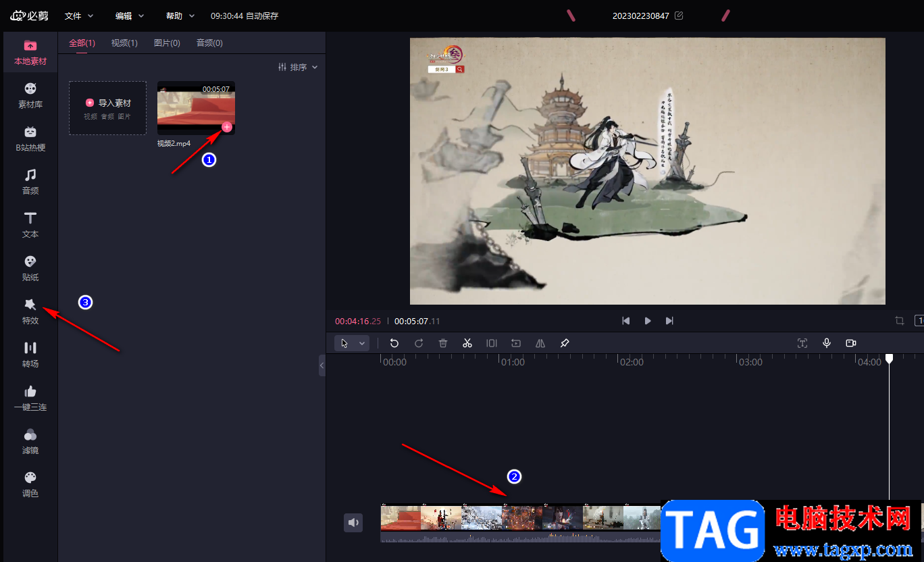Viewport: 924px width, 562px height.
Task: Click the reverse playback clip icon
Action: coord(516,343)
